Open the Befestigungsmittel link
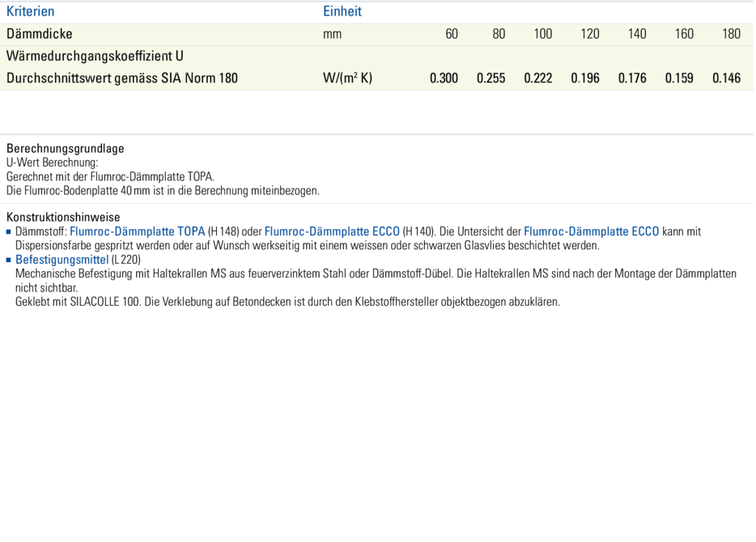756x542 pixels. pyautogui.click(x=62, y=260)
